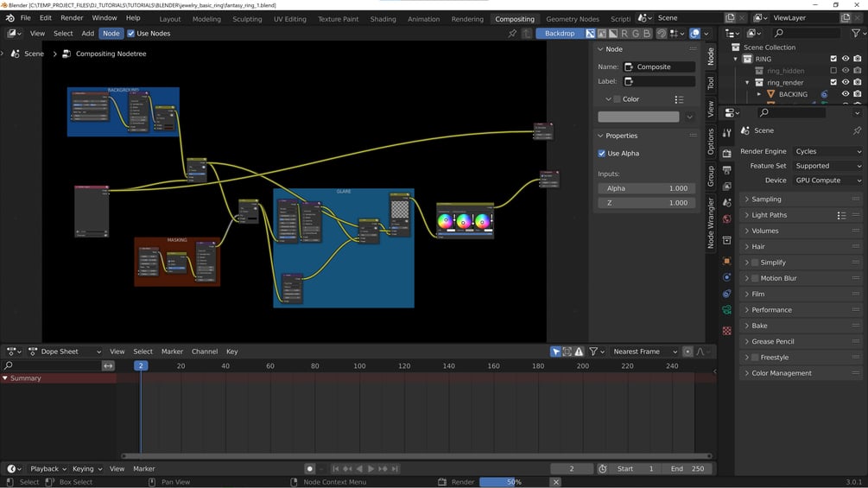Open the Device GPU Compute dropdown

(827, 181)
